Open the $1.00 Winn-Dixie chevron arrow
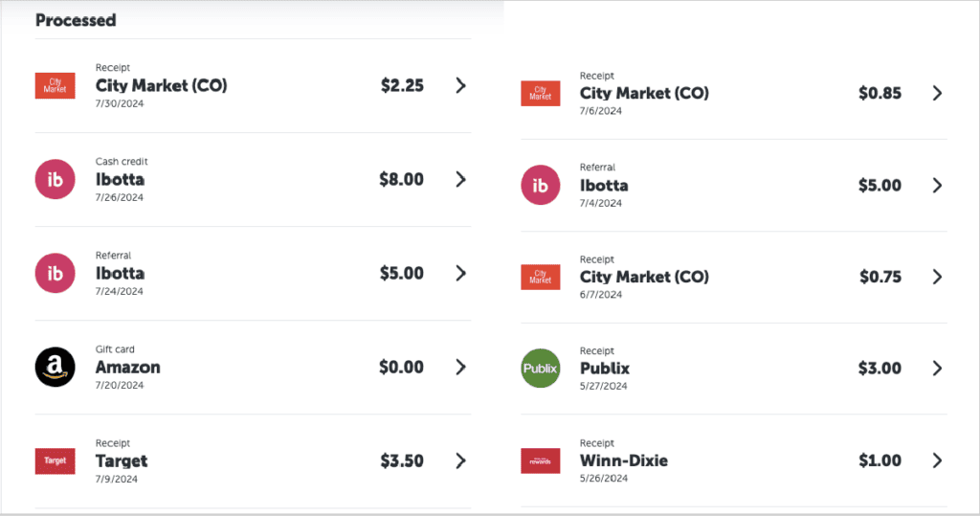The width and height of the screenshot is (980, 516). click(x=937, y=460)
